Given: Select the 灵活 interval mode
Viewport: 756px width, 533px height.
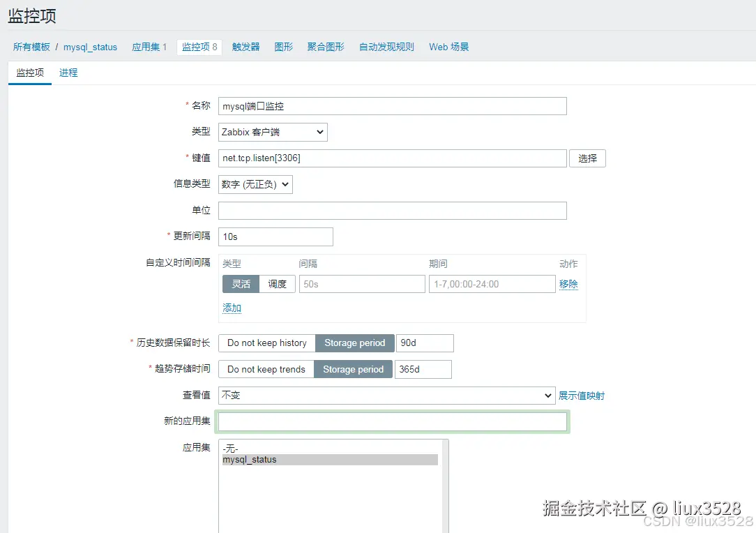Looking at the screenshot, I should [x=240, y=284].
